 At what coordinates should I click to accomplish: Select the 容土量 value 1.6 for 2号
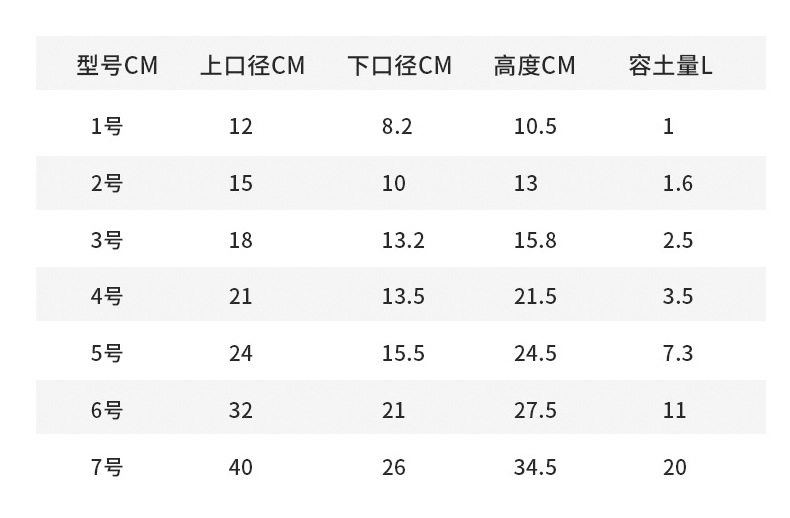(x=677, y=183)
